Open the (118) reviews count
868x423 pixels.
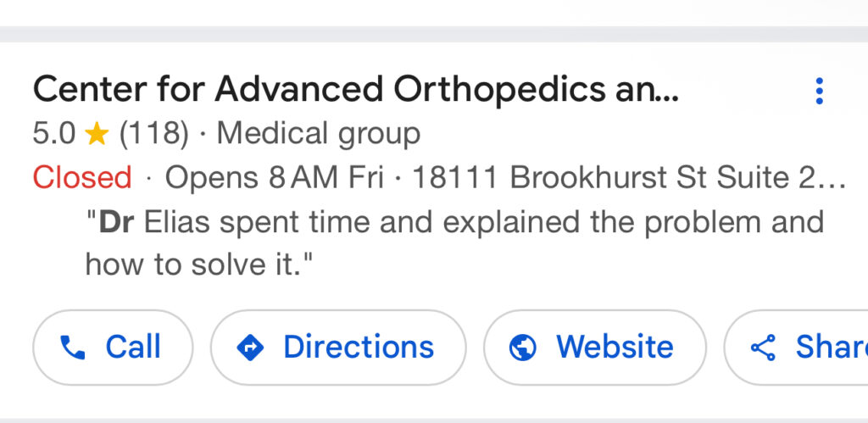click(153, 133)
